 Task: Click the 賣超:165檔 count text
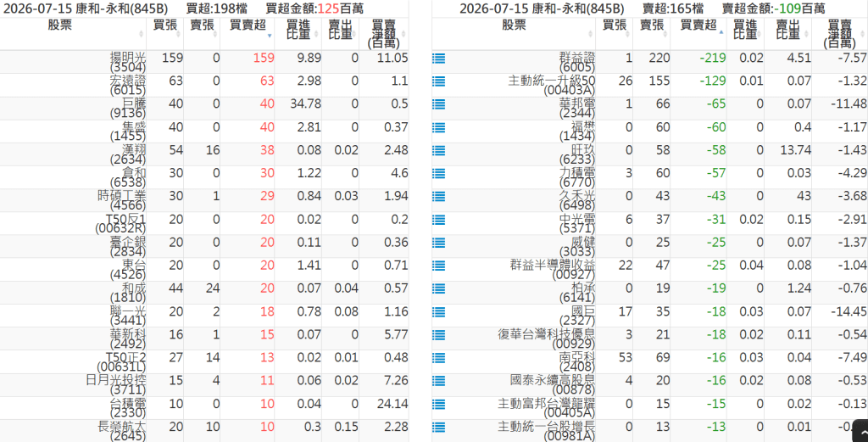click(x=673, y=8)
